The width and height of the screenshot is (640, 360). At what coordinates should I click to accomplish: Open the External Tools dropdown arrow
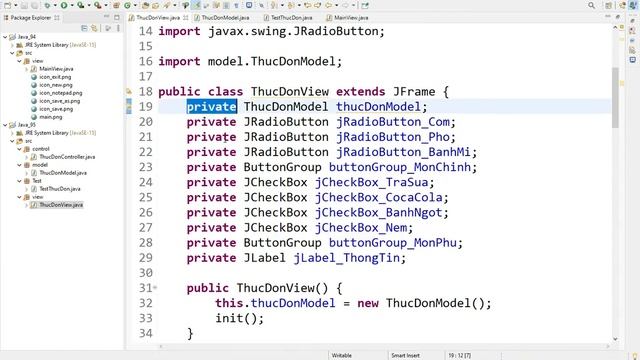coord(106,5)
